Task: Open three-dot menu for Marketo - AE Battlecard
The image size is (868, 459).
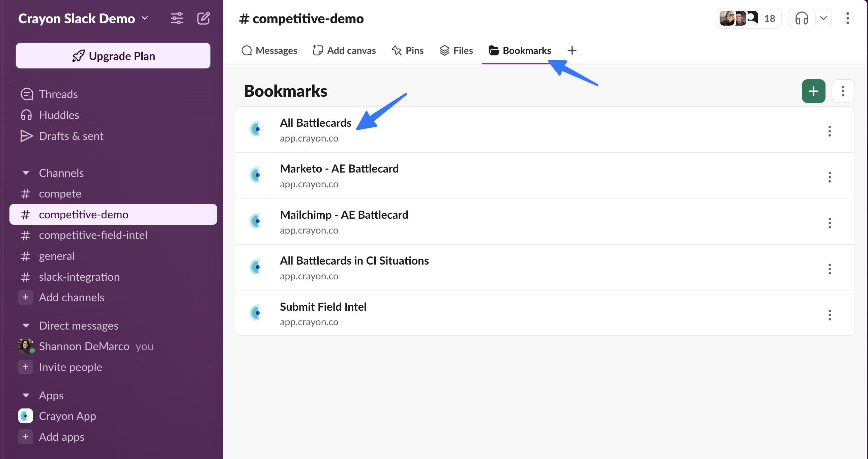Action: tap(830, 177)
